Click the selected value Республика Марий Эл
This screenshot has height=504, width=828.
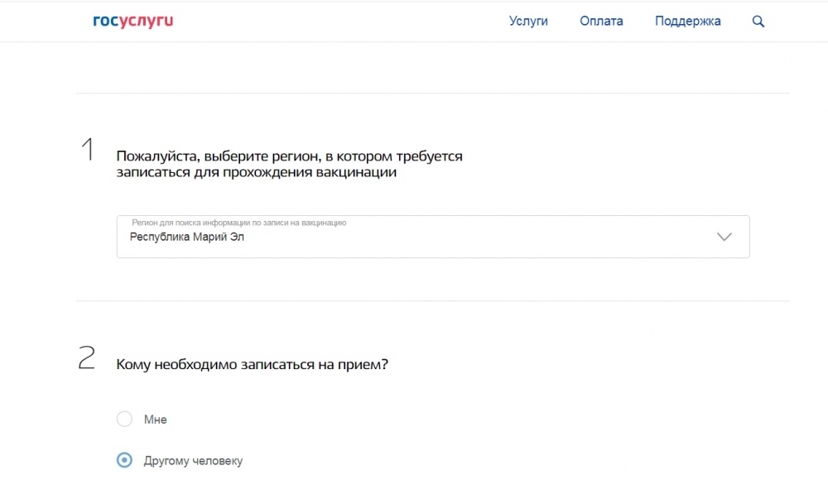(x=187, y=237)
